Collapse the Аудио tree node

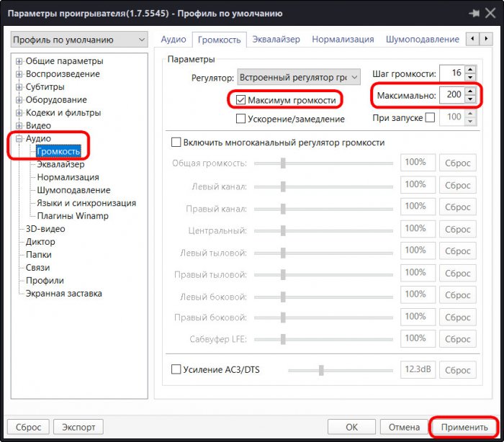[x=19, y=138]
